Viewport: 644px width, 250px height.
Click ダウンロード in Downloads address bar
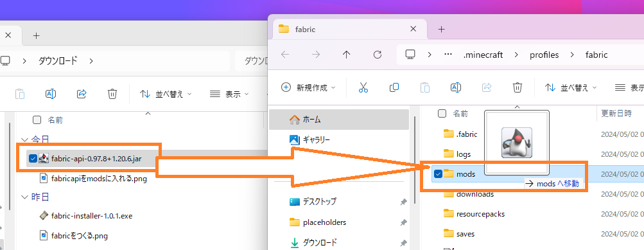coord(58,61)
